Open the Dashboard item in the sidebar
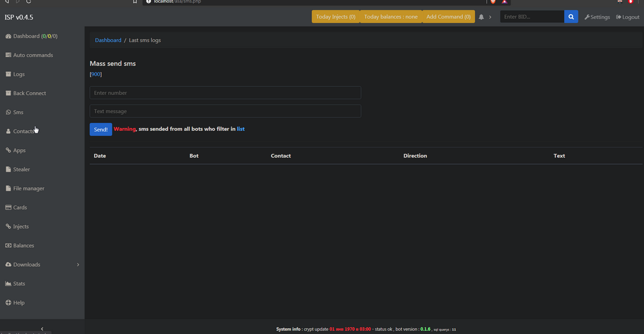 31,36
